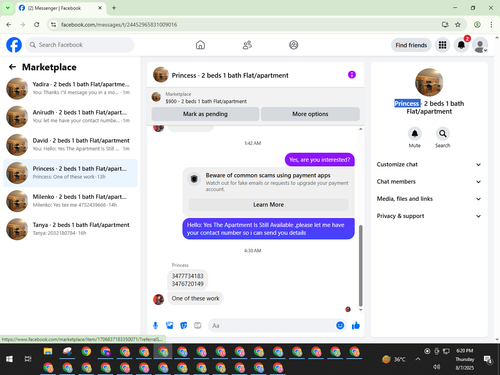This screenshot has width=500, height=375.
Task: Open the Groups icon in top navigation
Action: coord(294,45)
